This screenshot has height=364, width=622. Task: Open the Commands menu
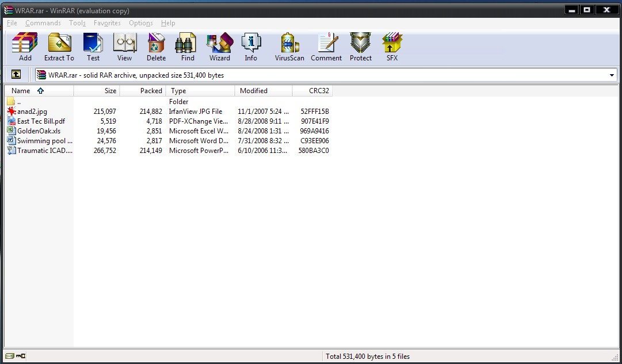point(43,23)
